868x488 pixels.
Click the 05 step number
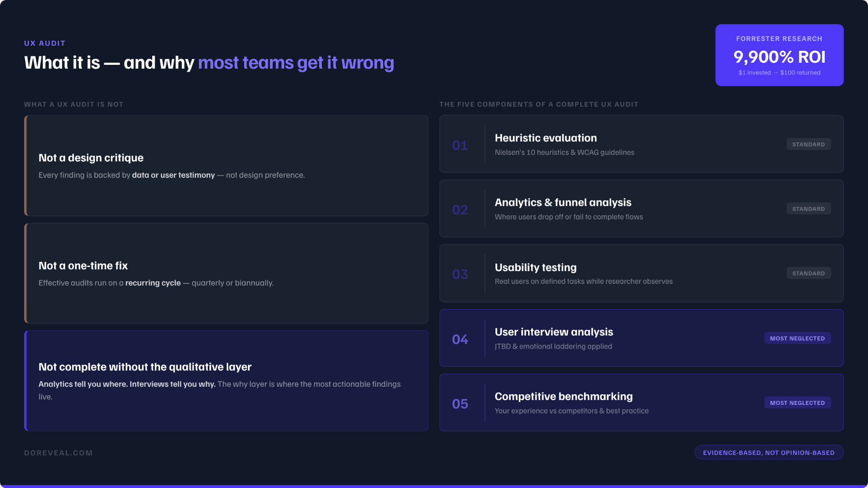pyautogui.click(x=460, y=404)
